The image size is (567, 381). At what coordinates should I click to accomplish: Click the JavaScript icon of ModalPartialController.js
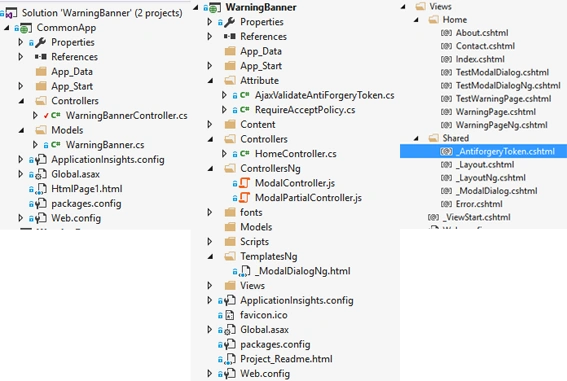click(245, 198)
